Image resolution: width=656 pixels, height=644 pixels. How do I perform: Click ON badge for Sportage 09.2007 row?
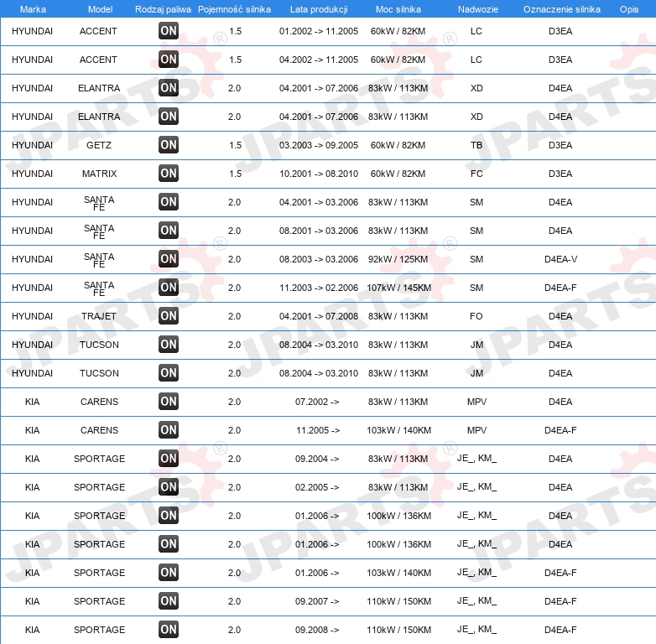[x=169, y=601]
